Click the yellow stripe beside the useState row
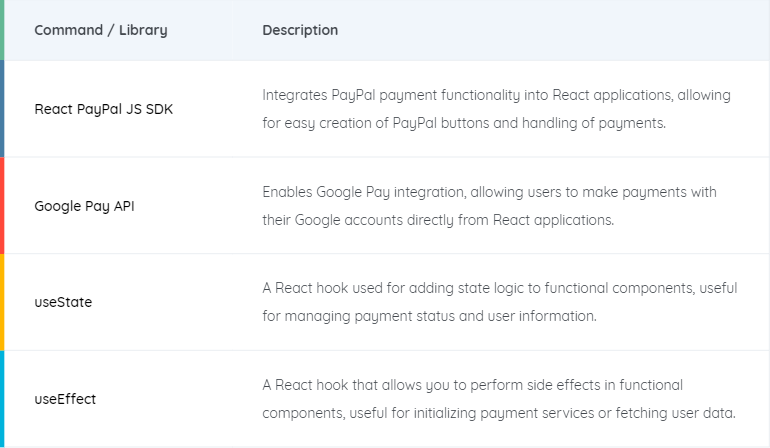Viewport: 770px width, 448px height. [x=2, y=302]
